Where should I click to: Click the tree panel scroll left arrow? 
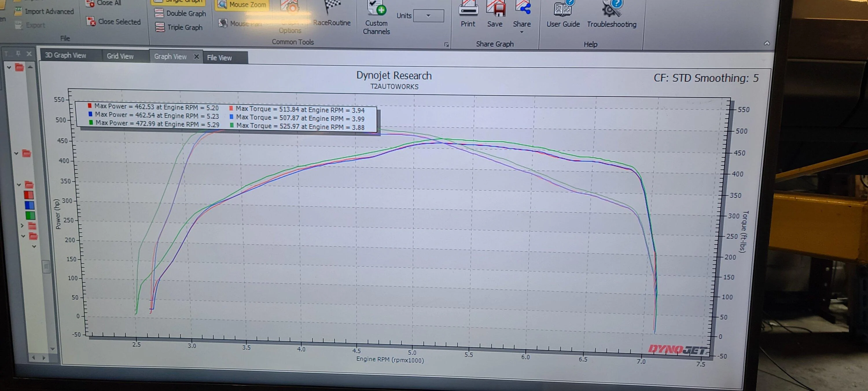coord(33,357)
